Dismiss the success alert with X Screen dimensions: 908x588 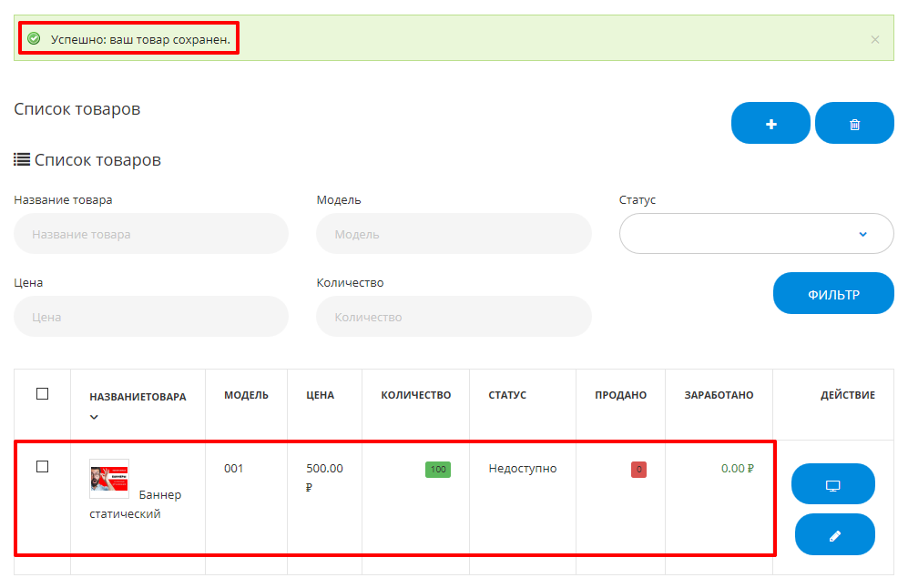click(x=875, y=39)
